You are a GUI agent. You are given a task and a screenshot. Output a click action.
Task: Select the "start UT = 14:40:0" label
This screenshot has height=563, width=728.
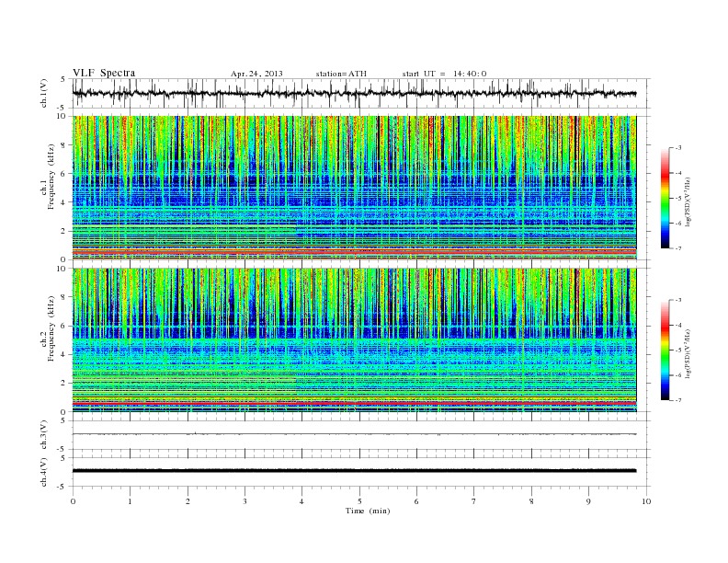point(444,74)
